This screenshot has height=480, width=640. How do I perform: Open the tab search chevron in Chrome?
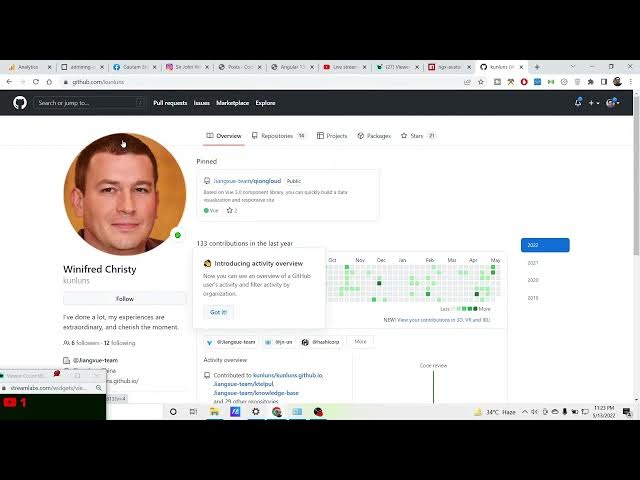pos(573,66)
